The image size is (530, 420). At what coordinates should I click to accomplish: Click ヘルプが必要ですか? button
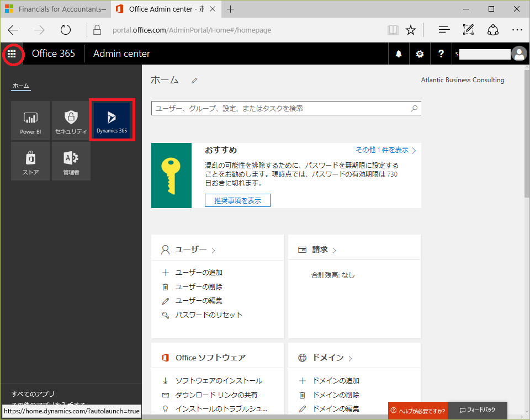pyautogui.click(x=418, y=411)
